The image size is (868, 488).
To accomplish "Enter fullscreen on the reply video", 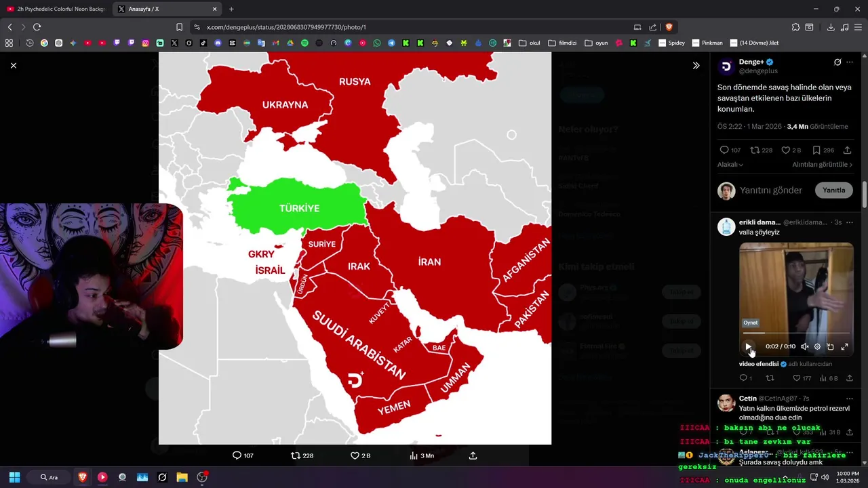I will [844, 346].
